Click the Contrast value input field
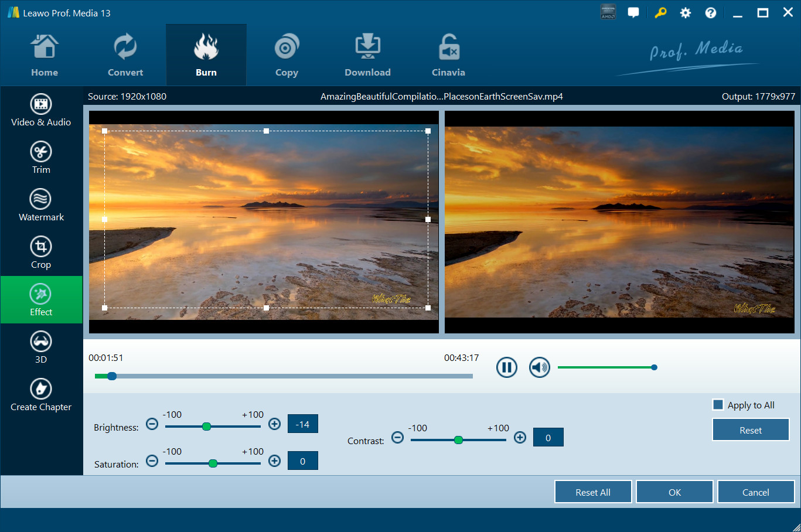Image resolution: width=801 pixels, height=532 pixels. point(548,438)
